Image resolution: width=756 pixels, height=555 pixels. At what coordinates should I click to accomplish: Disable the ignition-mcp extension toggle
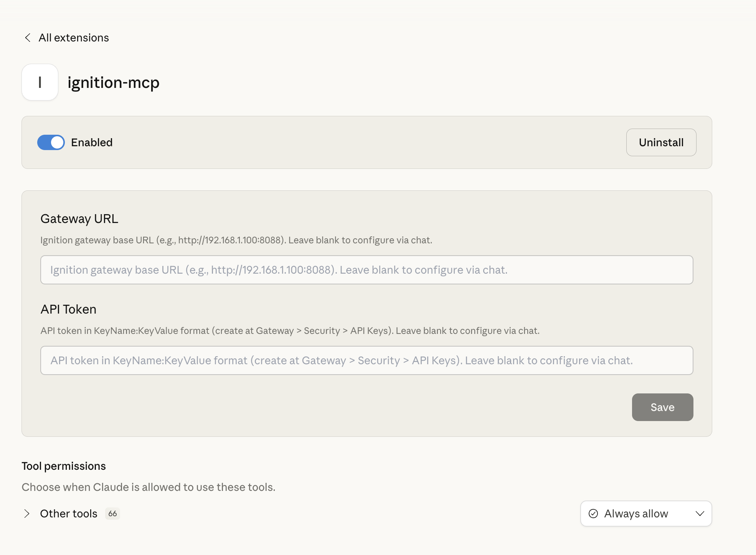[51, 142]
